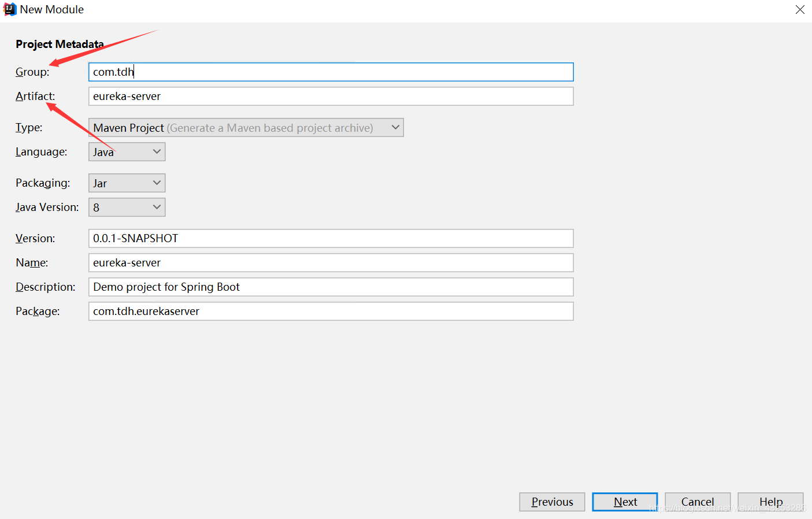Click the New Module window title
This screenshot has width=812, height=519.
[x=51, y=10]
